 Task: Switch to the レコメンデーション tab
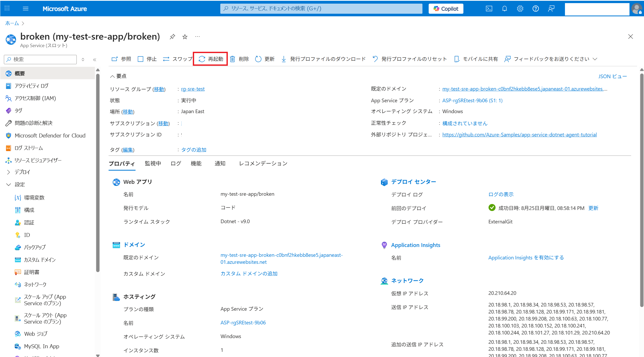point(263,163)
